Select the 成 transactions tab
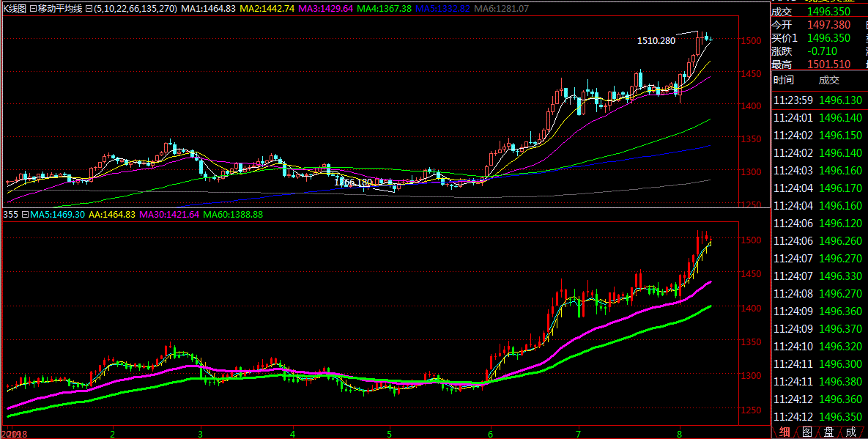 coord(850,432)
